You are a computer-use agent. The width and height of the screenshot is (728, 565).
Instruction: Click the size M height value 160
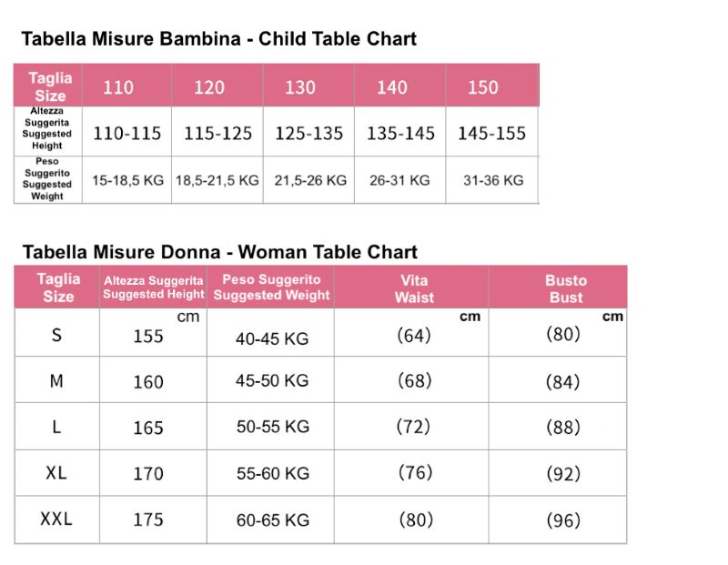[148, 382]
